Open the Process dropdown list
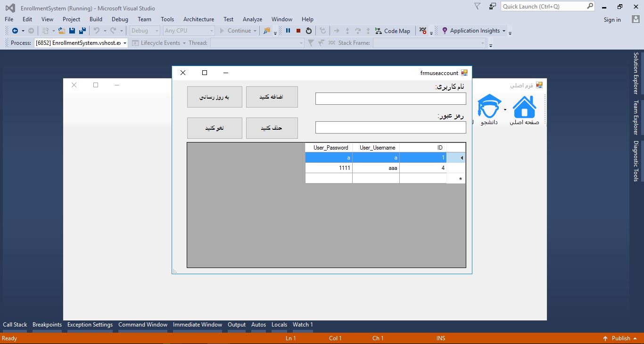Image resolution: width=644 pixels, height=344 pixels. coord(124,42)
